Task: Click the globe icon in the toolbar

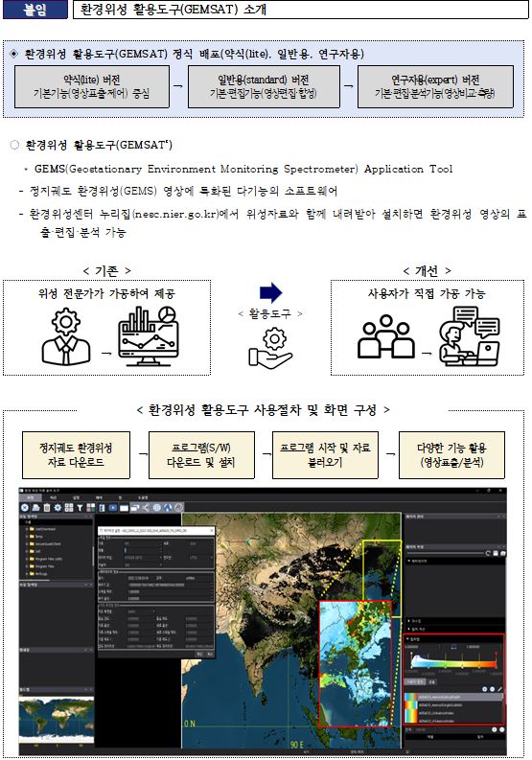Action: pyautogui.click(x=156, y=508)
